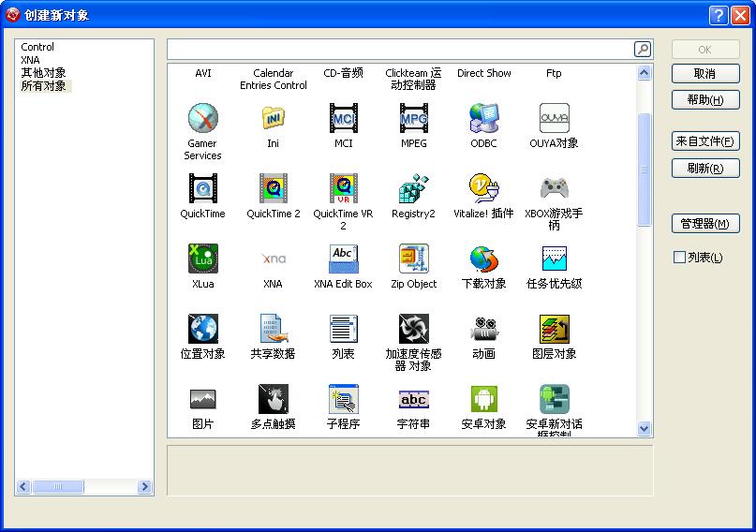756x532 pixels.
Task: Choose the Ini object icon
Action: (x=274, y=118)
